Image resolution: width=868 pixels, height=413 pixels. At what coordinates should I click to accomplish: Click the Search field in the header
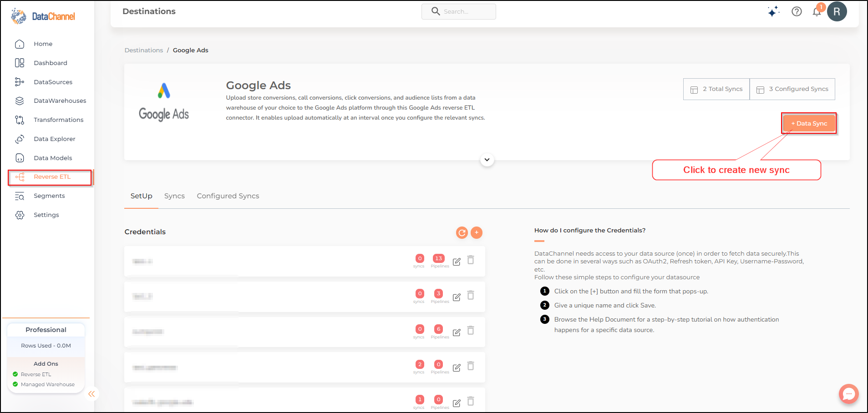(459, 11)
